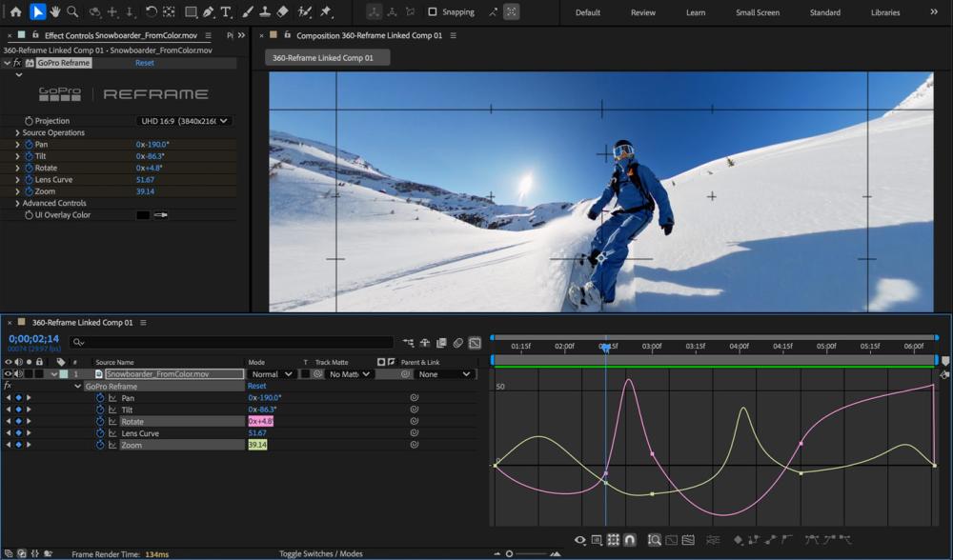The width and height of the screenshot is (953, 560).
Task: Select the Type tool
Action: click(225, 12)
